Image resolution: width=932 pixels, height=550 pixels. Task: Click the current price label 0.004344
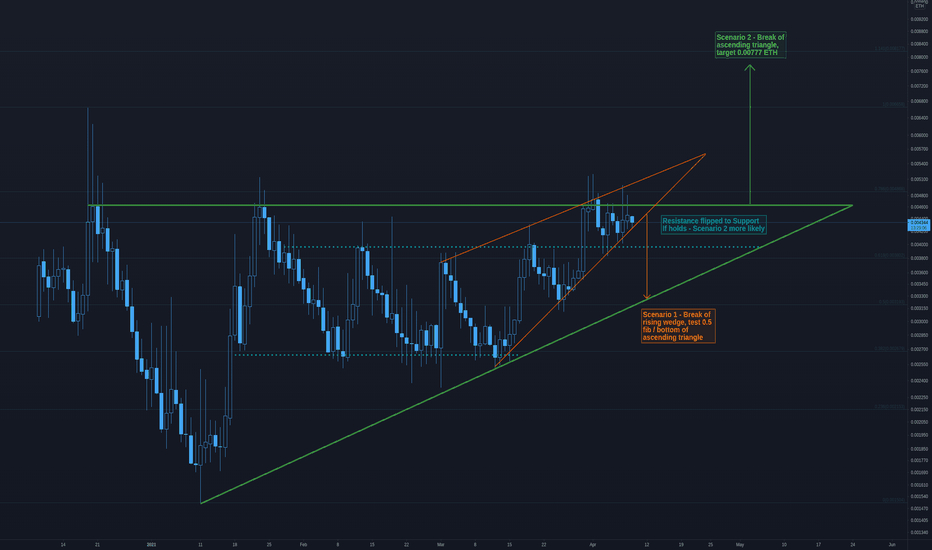pos(919,222)
